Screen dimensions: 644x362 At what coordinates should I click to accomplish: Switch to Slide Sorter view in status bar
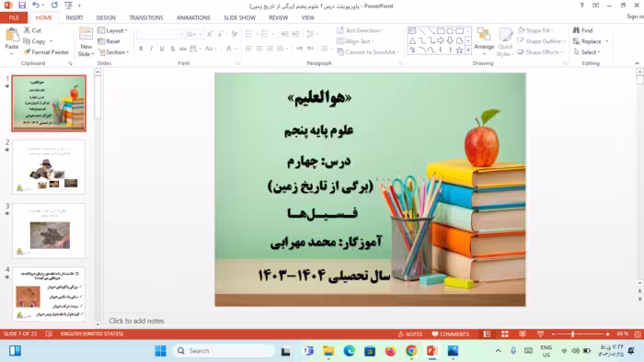(505, 334)
